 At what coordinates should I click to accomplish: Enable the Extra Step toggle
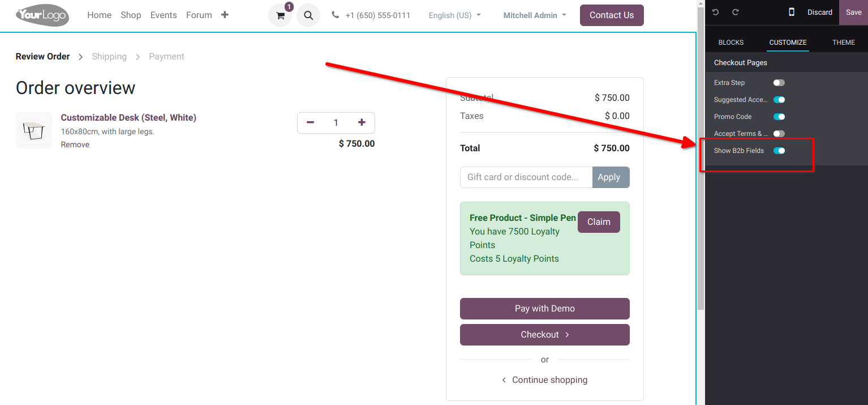[x=779, y=83]
